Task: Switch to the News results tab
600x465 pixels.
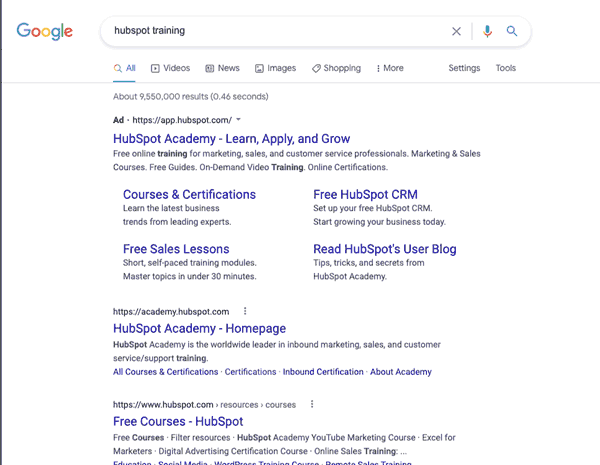Action: (222, 68)
